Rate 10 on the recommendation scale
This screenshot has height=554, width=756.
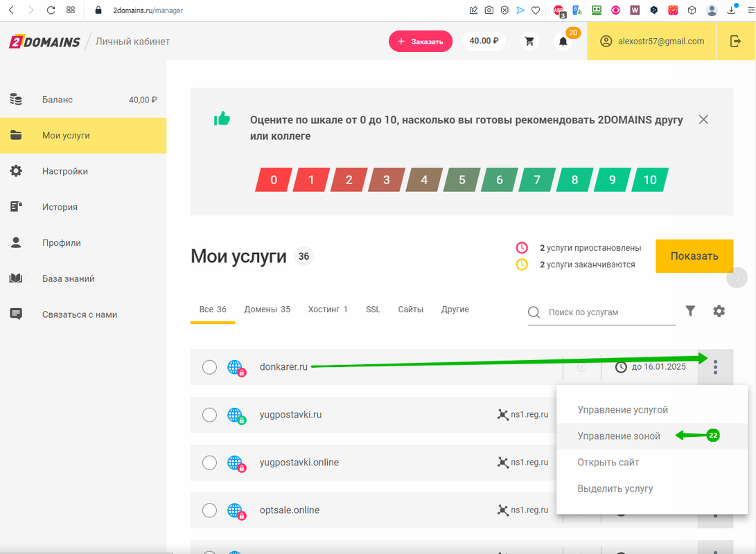650,179
